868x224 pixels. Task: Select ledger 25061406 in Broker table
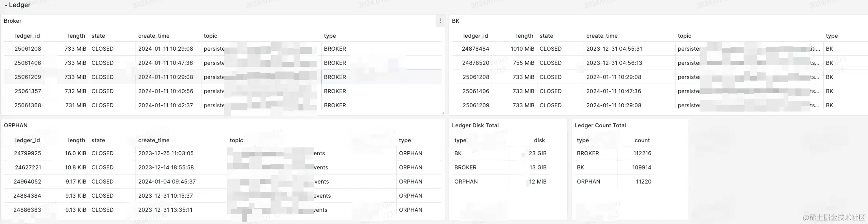[28, 63]
